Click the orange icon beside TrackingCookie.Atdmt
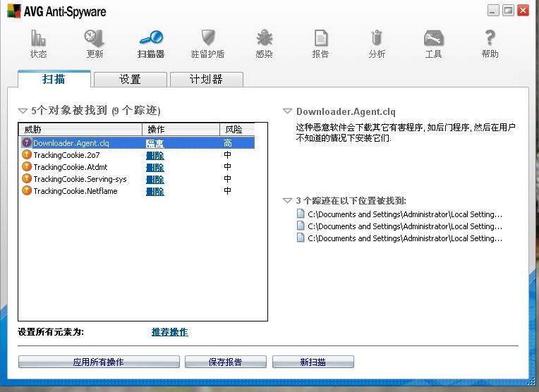 (x=27, y=166)
